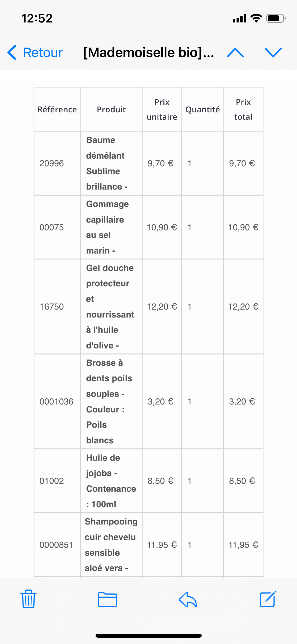Tap the Shampooing cuir chevelu sensible product
Viewport: 297px width, 644px height.
[111, 545]
